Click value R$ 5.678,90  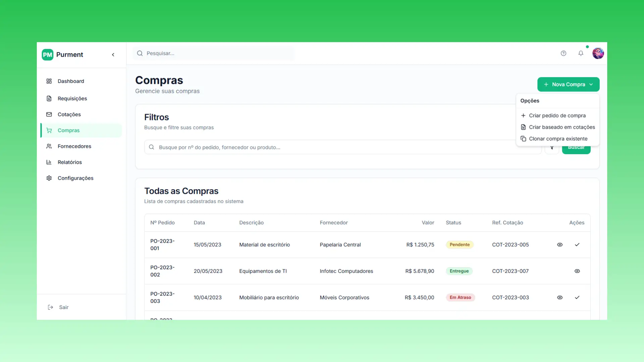(x=420, y=271)
